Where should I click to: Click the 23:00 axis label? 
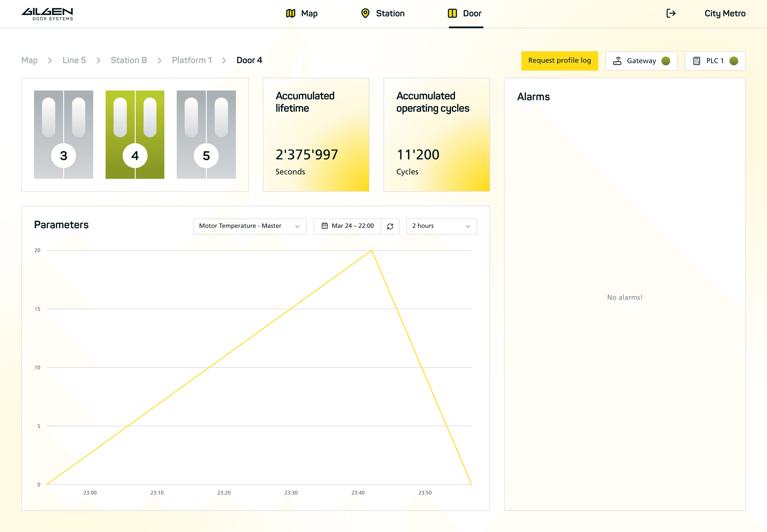[x=90, y=493]
